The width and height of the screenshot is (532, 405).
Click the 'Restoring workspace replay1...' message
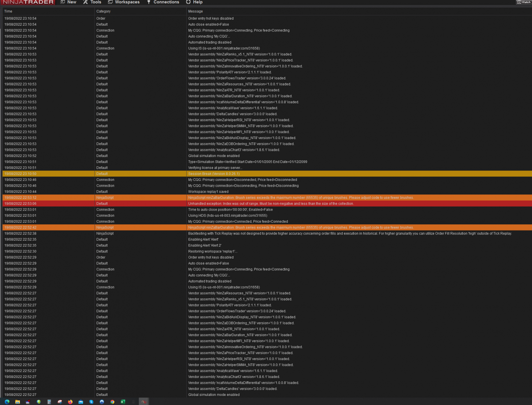(213, 251)
